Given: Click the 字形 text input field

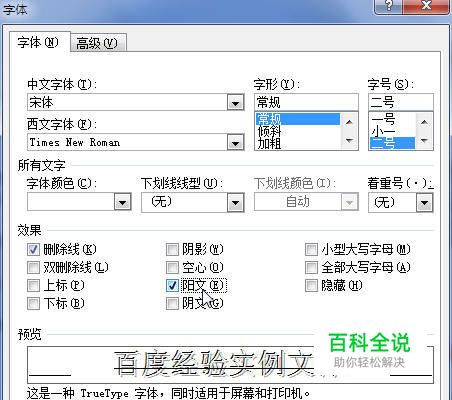Looking at the screenshot, I should 306,102.
